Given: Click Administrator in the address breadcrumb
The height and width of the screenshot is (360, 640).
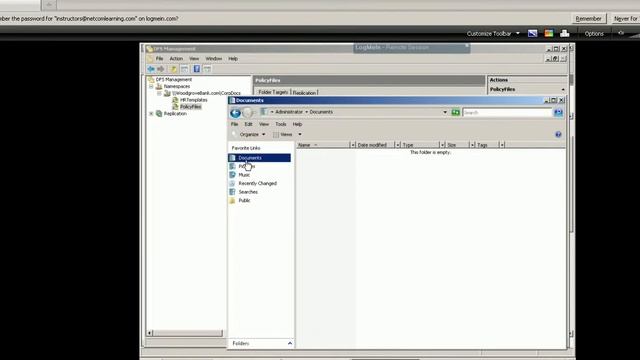Looking at the screenshot, I should click(x=289, y=112).
